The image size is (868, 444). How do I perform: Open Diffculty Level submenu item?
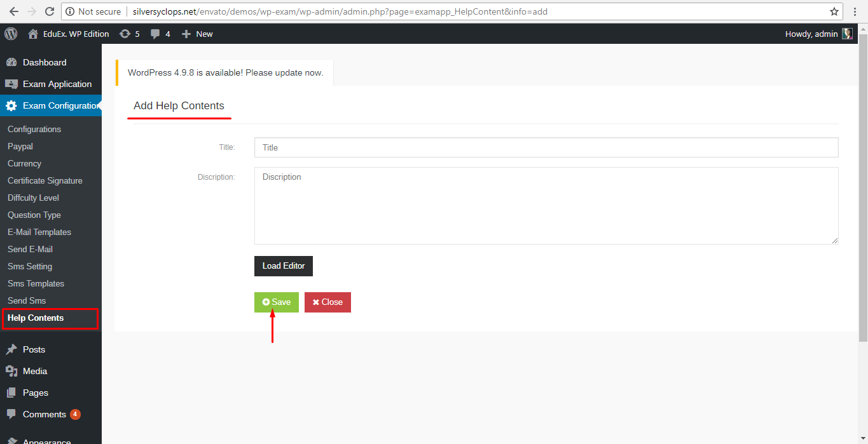tap(33, 198)
